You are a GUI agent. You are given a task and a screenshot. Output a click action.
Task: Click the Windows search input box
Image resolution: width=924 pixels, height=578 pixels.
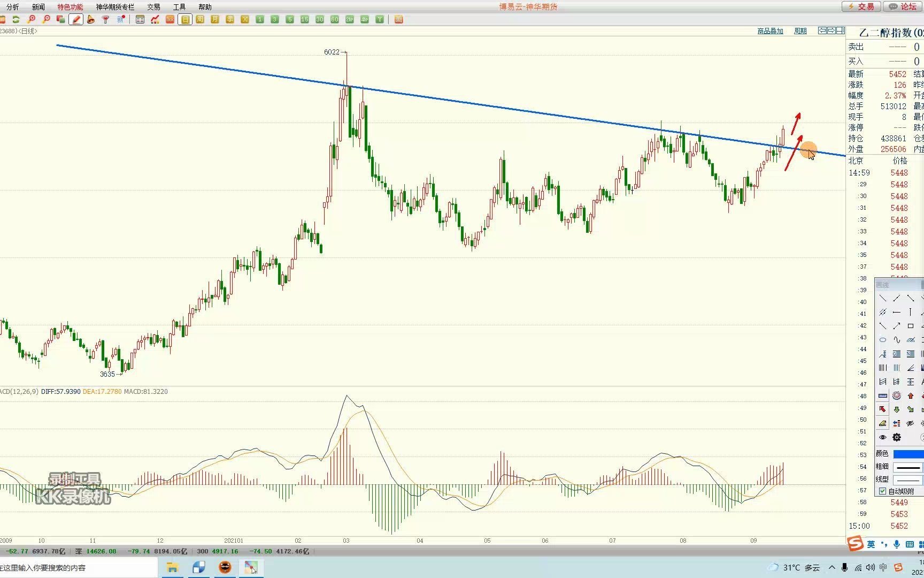coord(79,567)
